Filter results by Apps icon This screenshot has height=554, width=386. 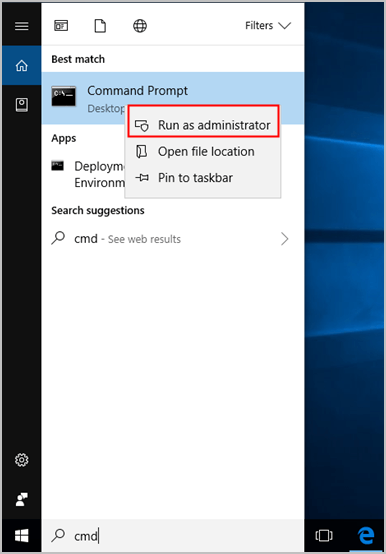[x=61, y=26]
